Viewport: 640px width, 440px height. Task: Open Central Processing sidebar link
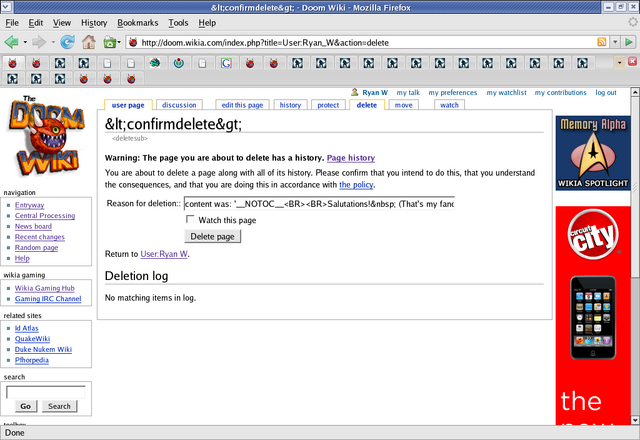[45, 216]
